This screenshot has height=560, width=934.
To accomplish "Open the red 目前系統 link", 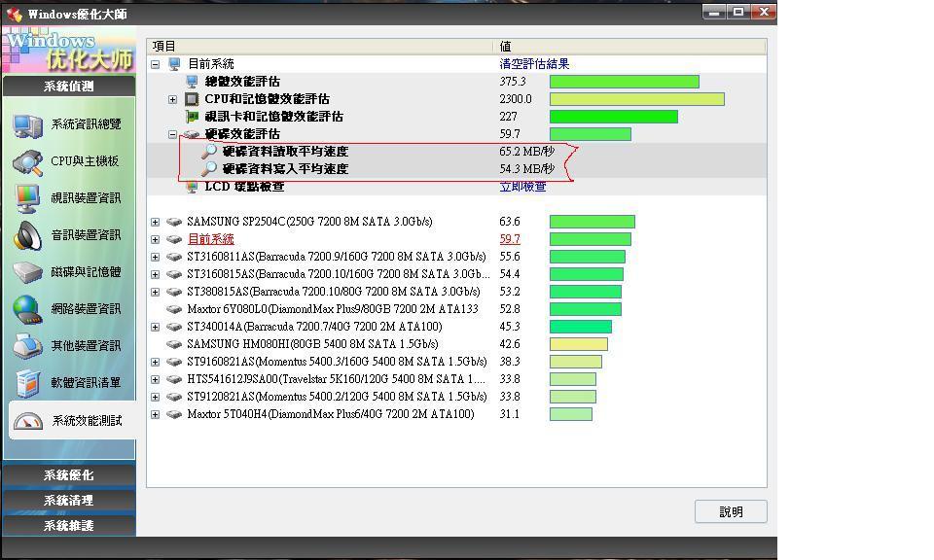I will [211, 239].
